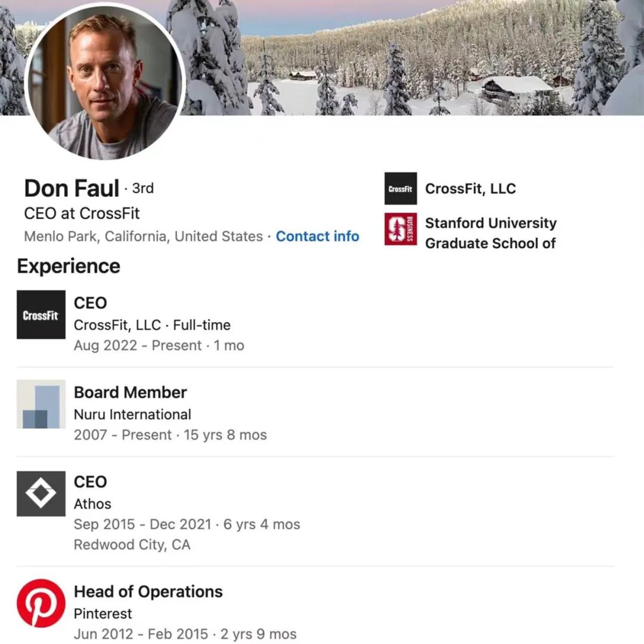Select the Nuru International company name
The height and width of the screenshot is (644, 644).
pos(132,414)
